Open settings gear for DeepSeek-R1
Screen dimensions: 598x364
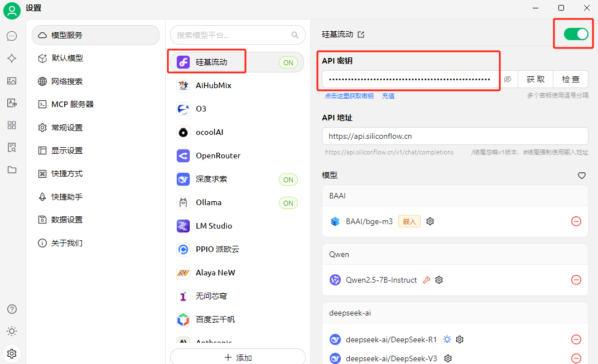pos(460,339)
